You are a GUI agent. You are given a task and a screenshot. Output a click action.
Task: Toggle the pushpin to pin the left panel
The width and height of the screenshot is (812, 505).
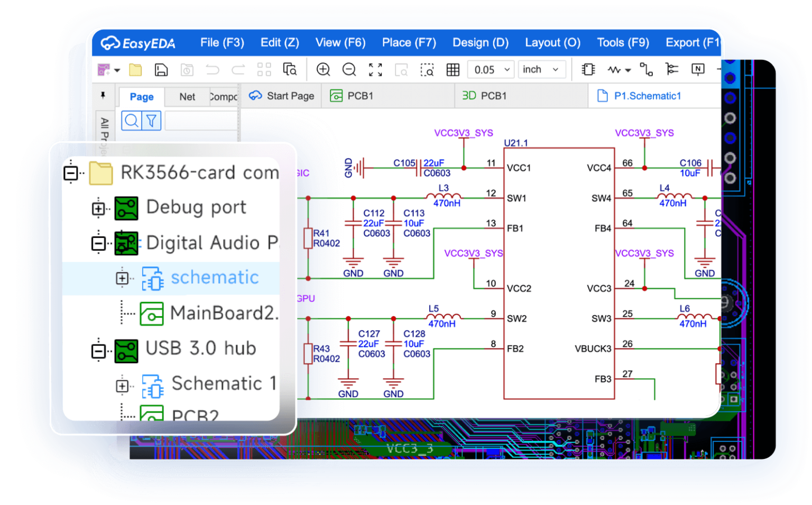(x=104, y=95)
